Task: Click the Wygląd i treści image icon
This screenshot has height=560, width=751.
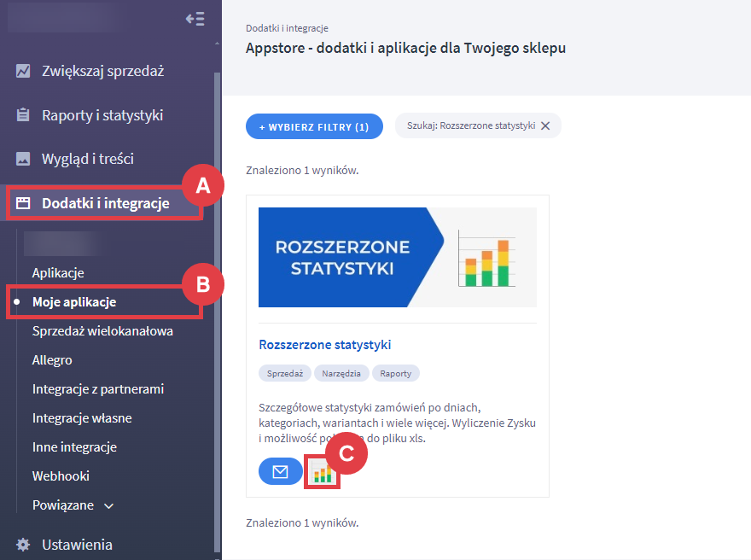Action: pos(24,159)
